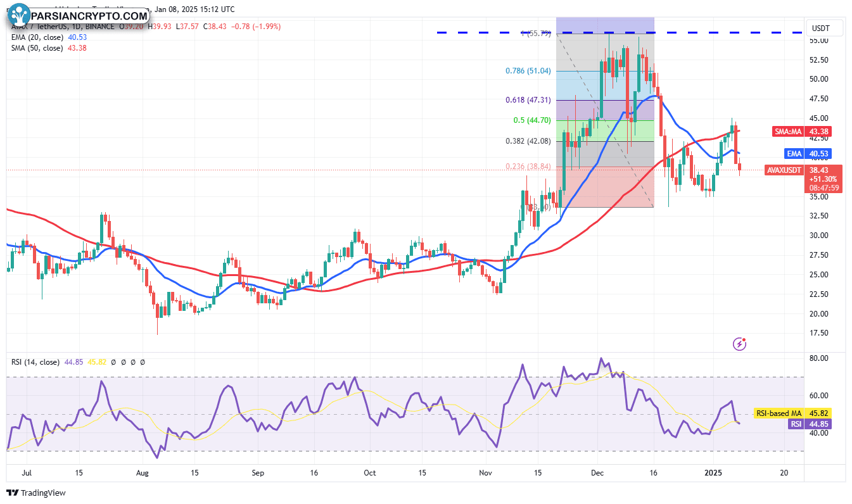Select the 0.786 (51.04) Fibonacci level label

click(528, 71)
